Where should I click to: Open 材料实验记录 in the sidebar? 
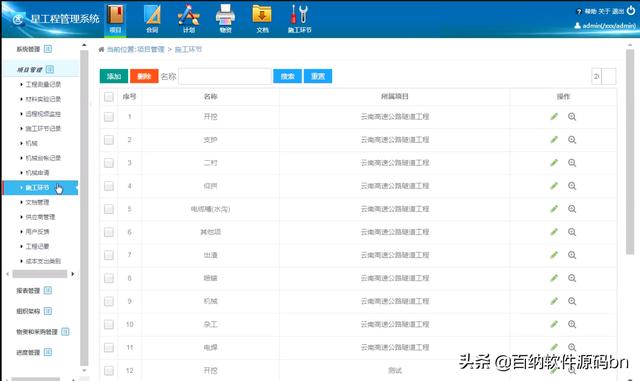tap(43, 99)
